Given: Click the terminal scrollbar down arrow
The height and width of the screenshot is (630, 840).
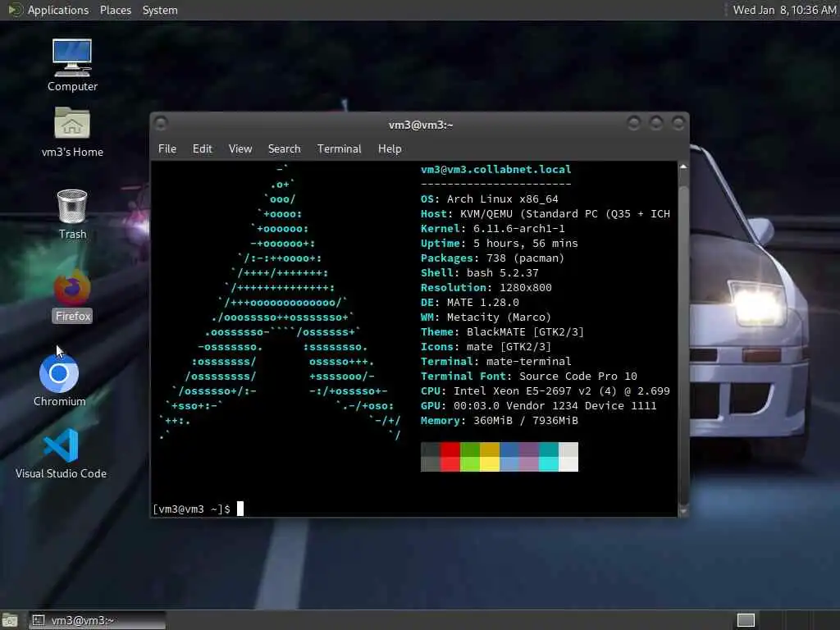Looking at the screenshot, I should [683, 511].
